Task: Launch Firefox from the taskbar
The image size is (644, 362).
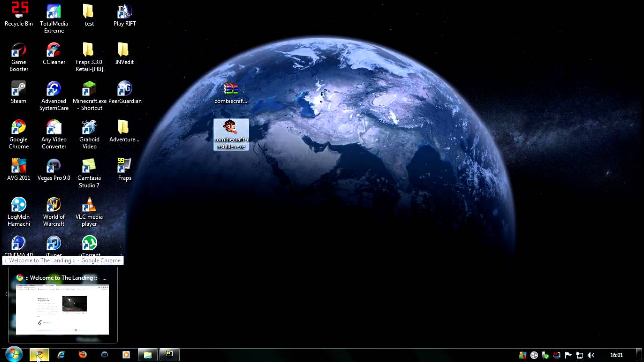Action: 83,355
